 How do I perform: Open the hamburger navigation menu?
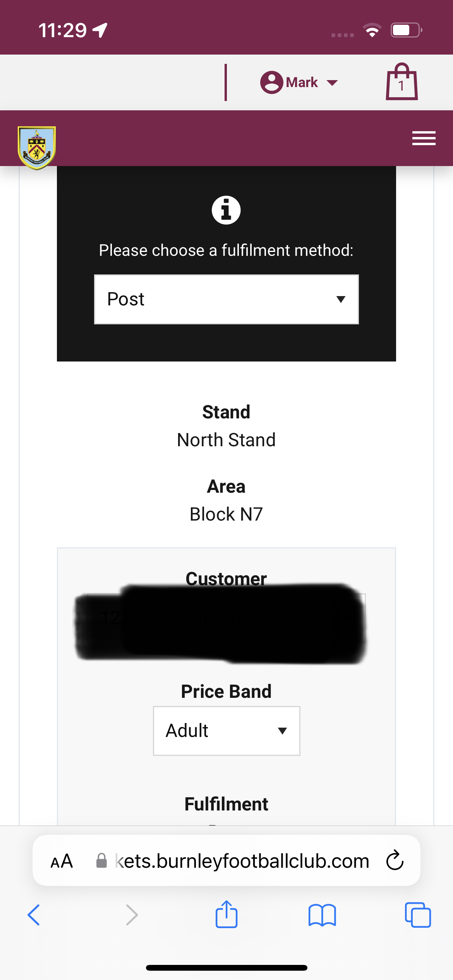coord(424,138)
